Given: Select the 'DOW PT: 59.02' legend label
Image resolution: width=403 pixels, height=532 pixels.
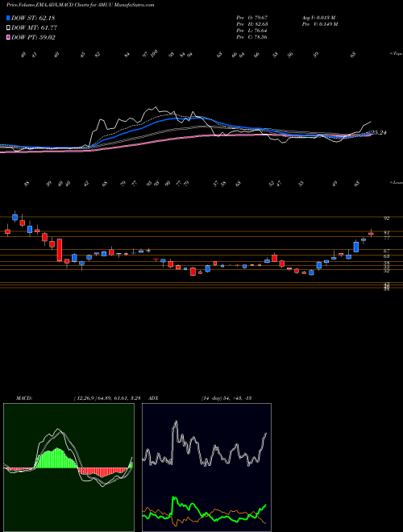Looking at the screenshot, I should (x=33, y=37).
